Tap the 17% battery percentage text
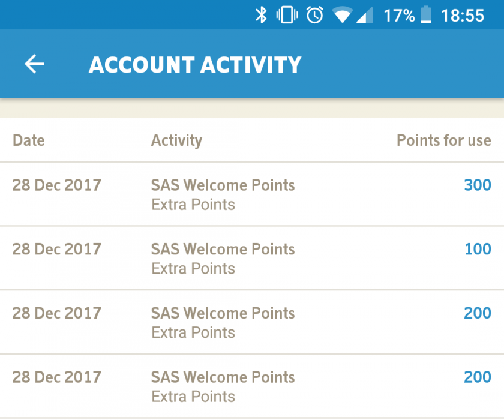 pos(399,15)
